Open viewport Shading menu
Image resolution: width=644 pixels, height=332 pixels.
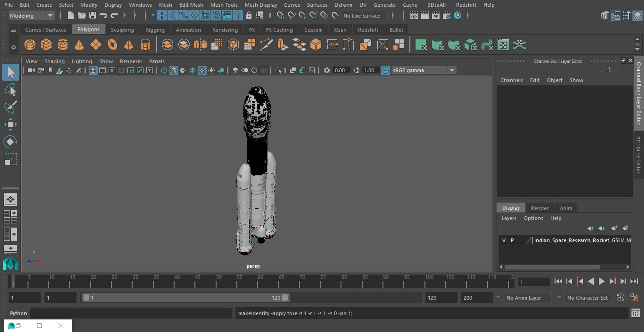[x=54, y=61]
